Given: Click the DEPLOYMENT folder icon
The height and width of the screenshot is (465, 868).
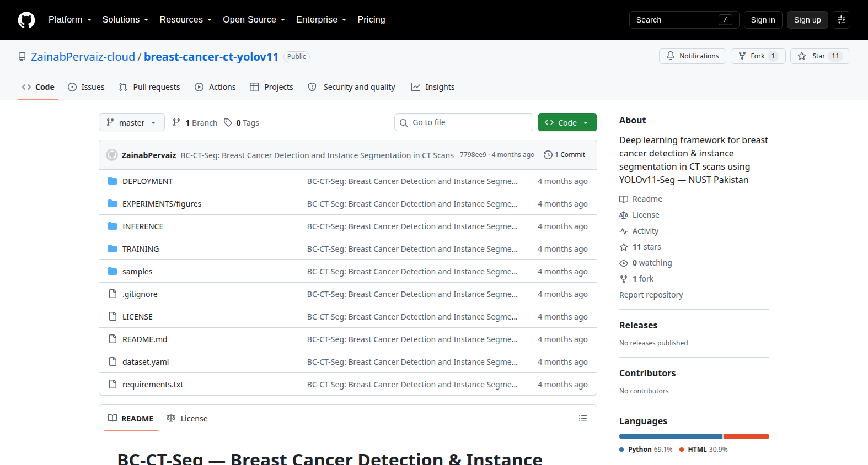Looking at the screenshot, I should [x=112, y=181].
